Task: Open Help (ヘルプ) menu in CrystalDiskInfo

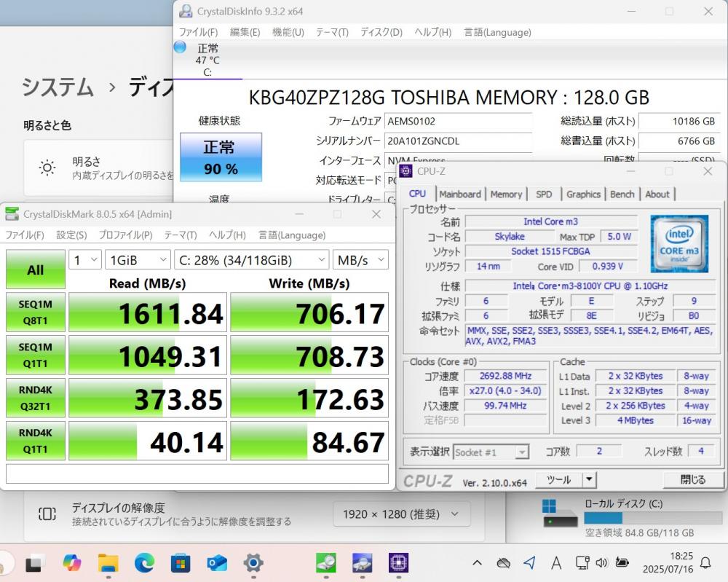Action: (432, 32)
